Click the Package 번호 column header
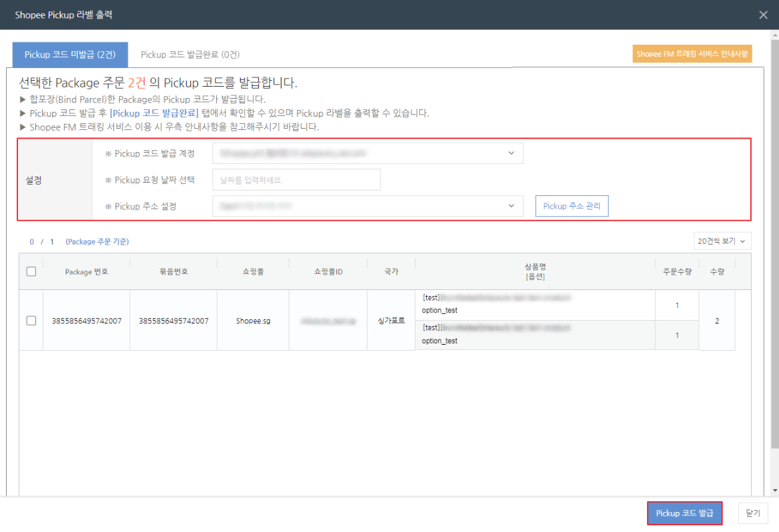This screenshot has width=779, height=532. [x=87, y=271]
